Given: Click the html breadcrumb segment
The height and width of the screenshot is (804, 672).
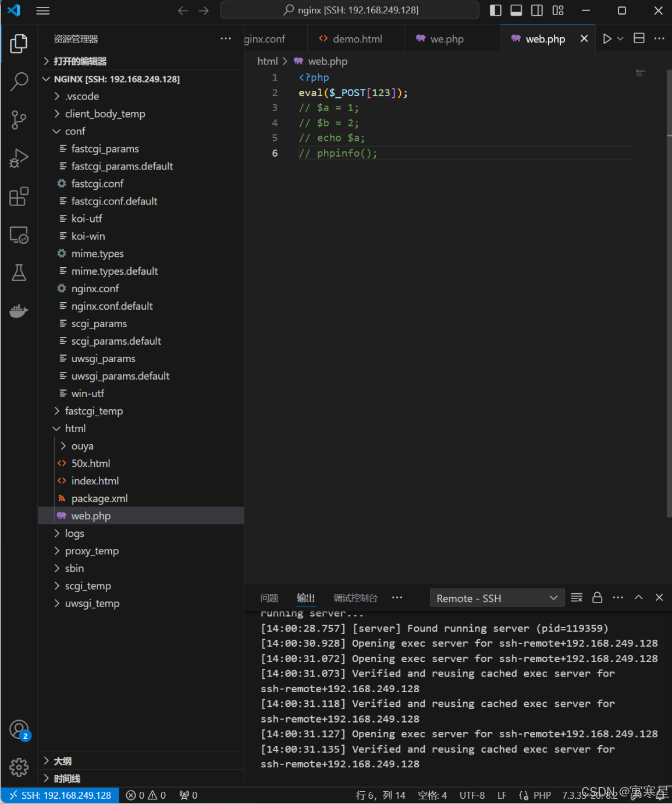Looking at the screenshot, I should coord(268,61).
